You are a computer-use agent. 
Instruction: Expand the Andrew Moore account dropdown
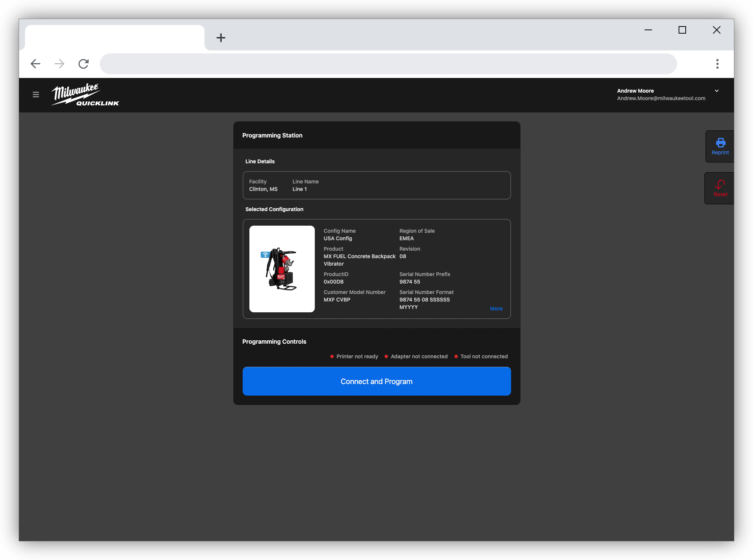716,91
